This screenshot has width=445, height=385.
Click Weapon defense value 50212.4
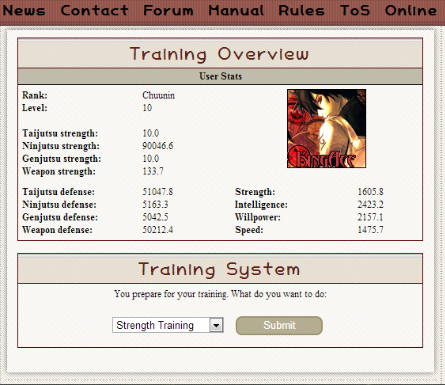pyautogui.click(x=158, y=230)
